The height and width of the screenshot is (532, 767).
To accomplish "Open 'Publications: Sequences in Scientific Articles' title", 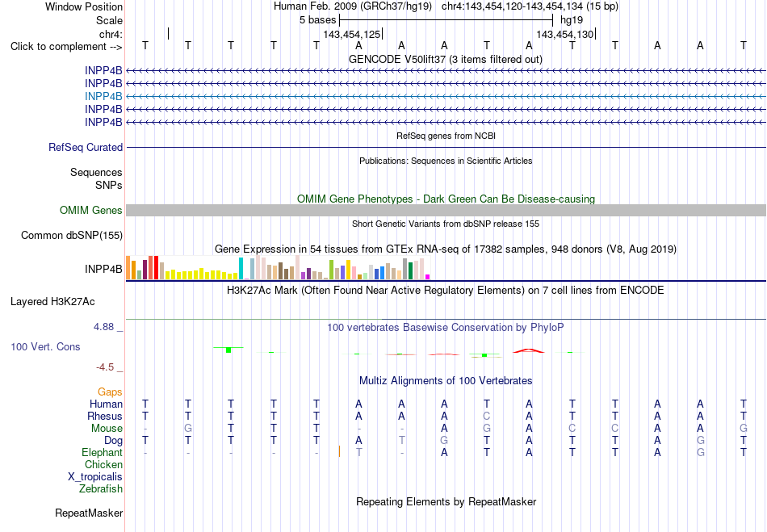I will pyautogui.click(x=446, y=161).
